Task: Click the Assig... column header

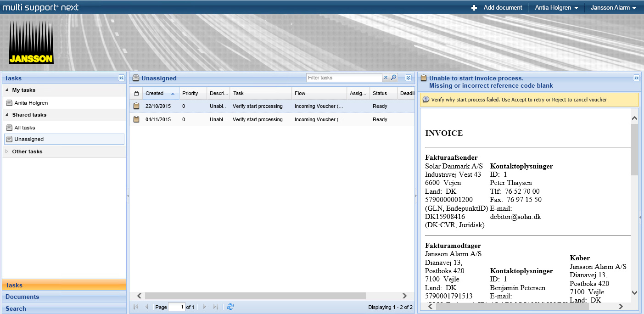Action: pyautogui.click(x=358, y=93)
